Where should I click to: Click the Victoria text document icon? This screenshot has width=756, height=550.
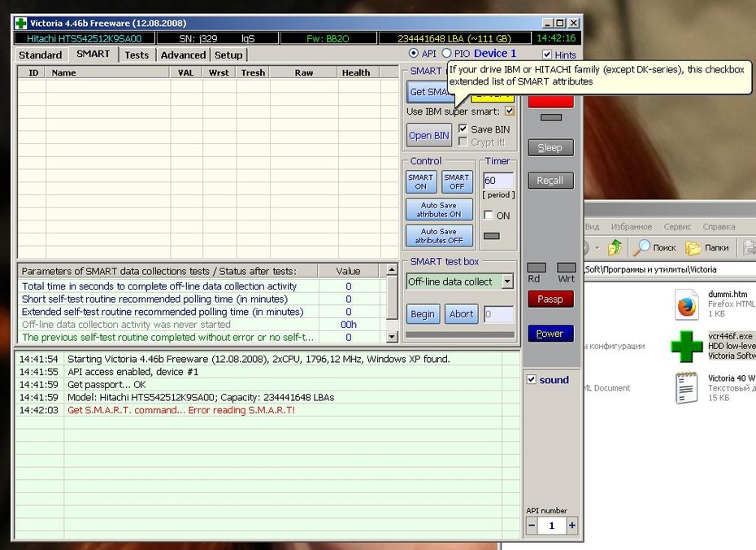(x=687, y=387)
